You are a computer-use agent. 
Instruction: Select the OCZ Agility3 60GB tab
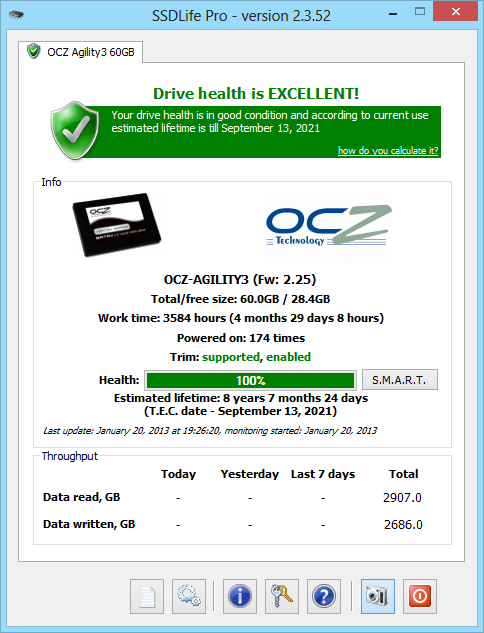click(80, 52)
